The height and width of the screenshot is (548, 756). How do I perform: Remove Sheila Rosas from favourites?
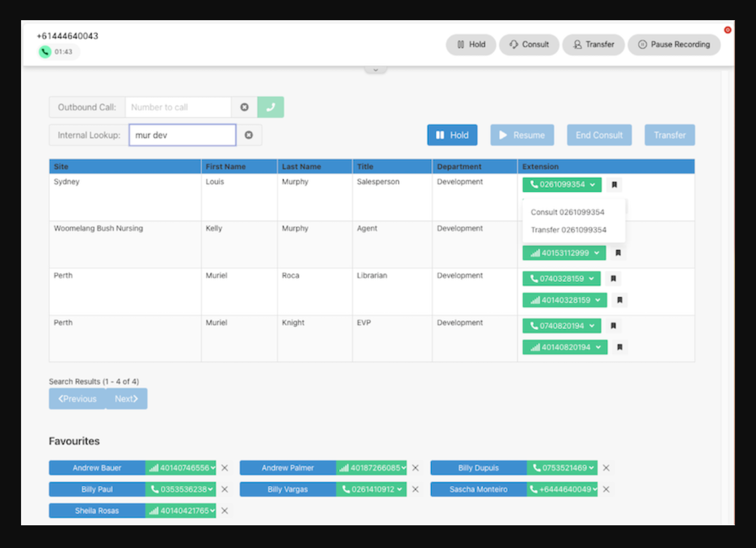[x=225, y=511]
